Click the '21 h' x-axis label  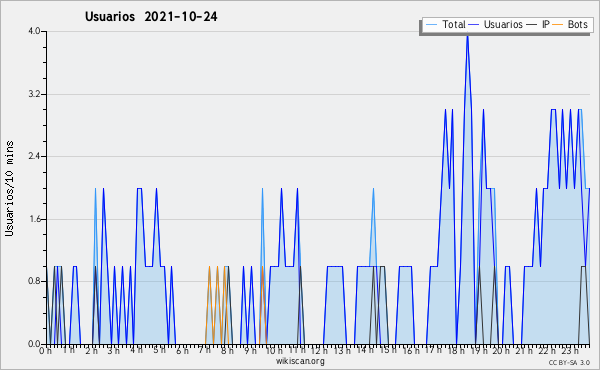(523, 350)
